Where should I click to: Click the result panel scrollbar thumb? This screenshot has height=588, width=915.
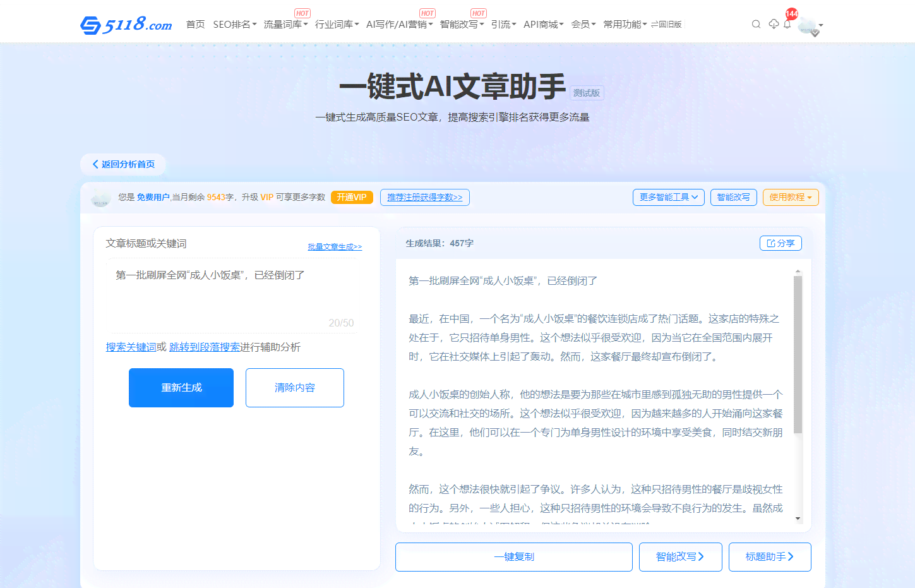(798, 355)
